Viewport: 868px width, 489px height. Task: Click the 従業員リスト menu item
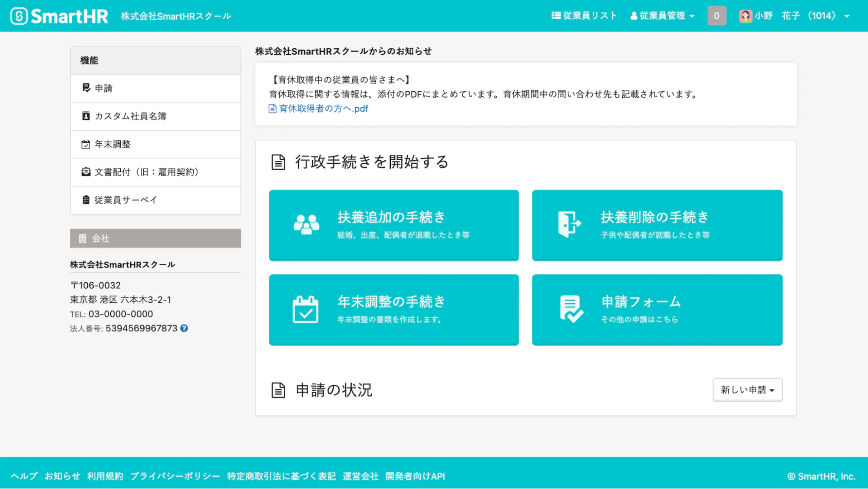point(585,16)
